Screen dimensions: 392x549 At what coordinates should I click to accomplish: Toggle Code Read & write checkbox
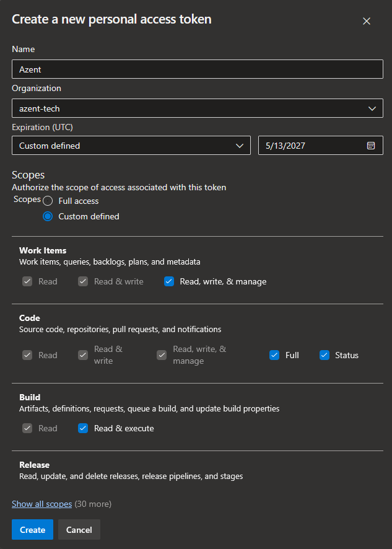click(x=83, y=355)
